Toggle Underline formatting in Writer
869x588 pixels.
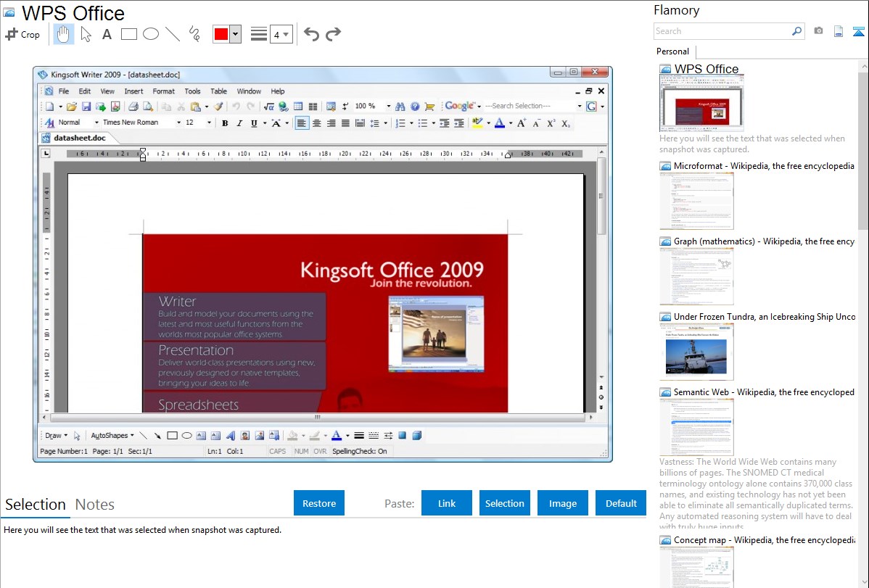click(x=254, y=123)
